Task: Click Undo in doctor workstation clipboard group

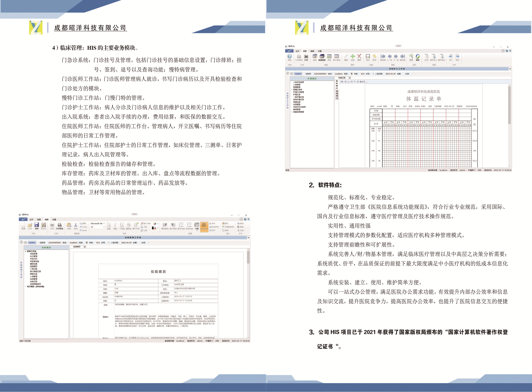Action: (83, 227)
